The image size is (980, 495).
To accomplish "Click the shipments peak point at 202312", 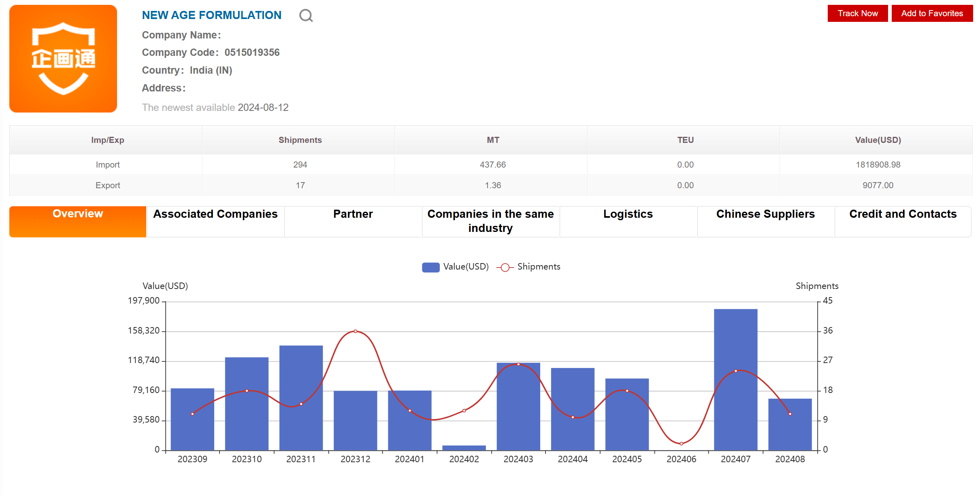I will tap(356, 331).
